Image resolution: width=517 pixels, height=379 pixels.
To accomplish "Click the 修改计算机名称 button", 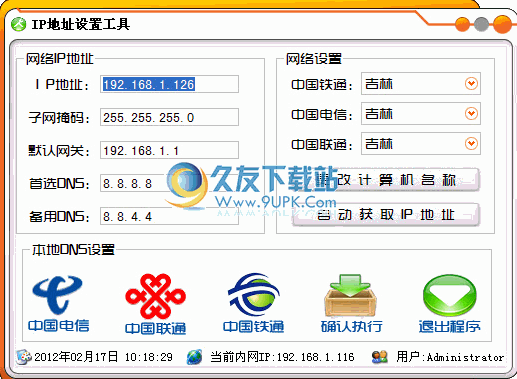I will [386, 180].
